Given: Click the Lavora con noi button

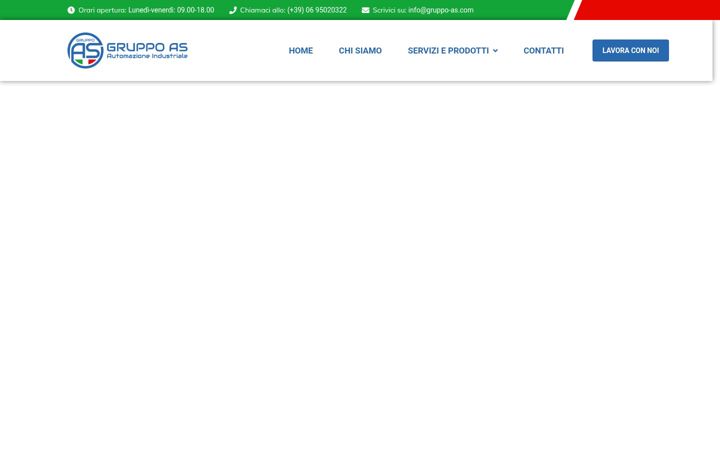Looking at the screenshot, I should [630, 51].
